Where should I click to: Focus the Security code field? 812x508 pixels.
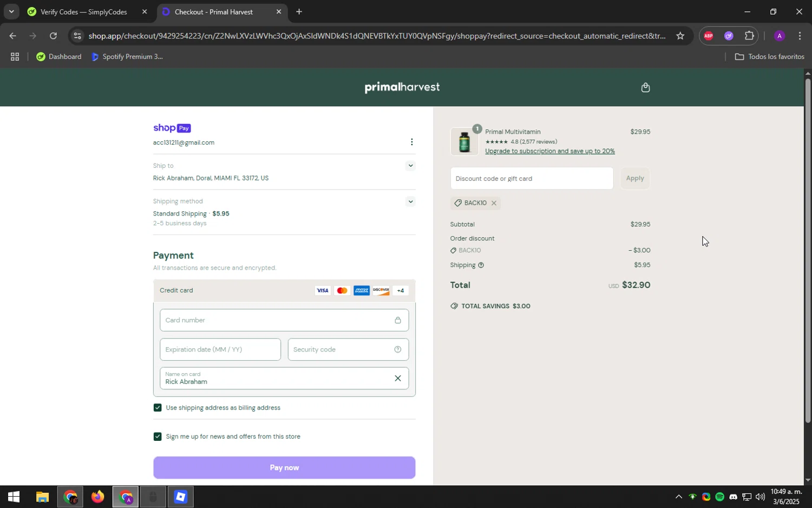point(348,350)
